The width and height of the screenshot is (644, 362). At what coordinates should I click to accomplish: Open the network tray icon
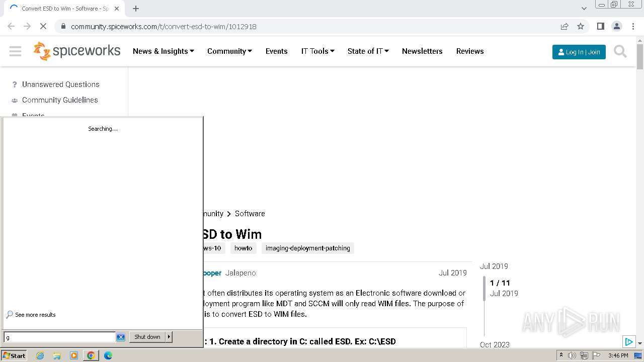coord(584,355)
